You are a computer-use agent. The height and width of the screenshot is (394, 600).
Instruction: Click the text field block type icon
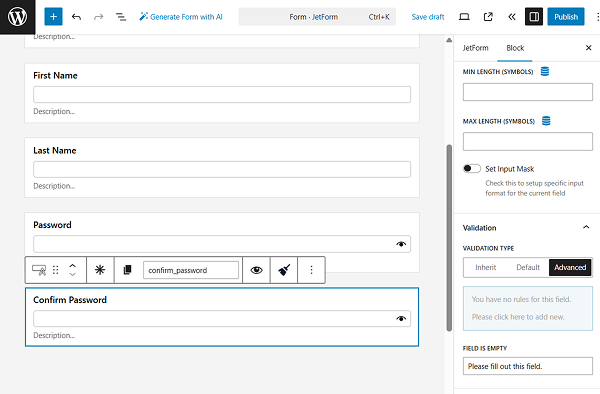[39, 270]
